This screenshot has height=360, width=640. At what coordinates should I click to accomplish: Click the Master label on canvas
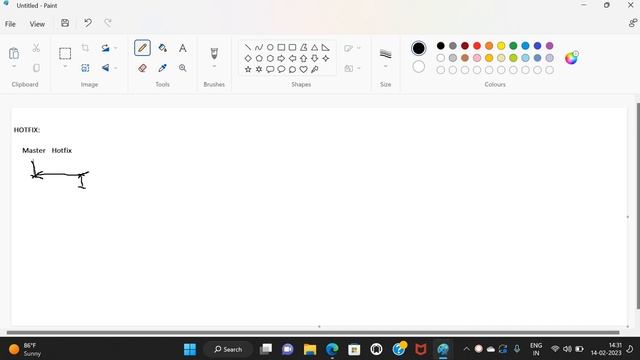[34, 150]
